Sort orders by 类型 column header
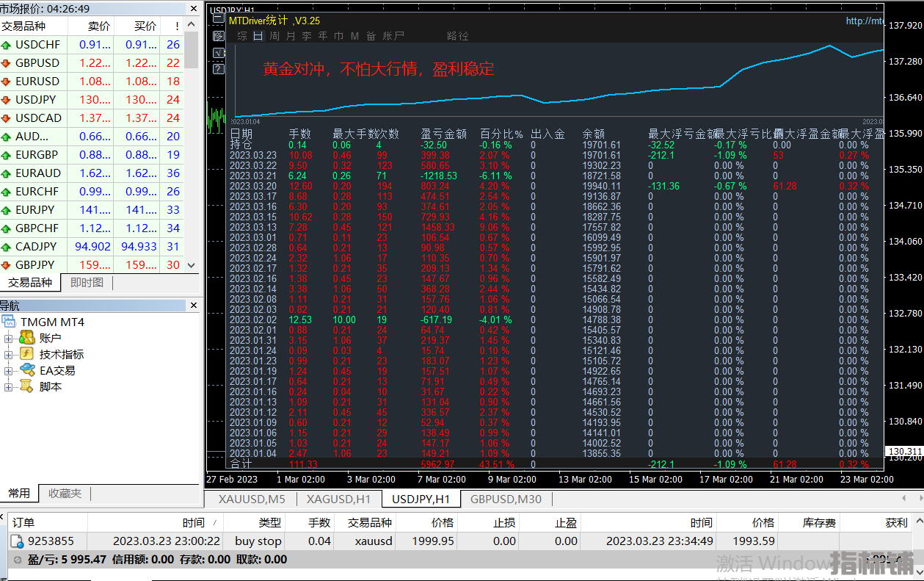 254,522
